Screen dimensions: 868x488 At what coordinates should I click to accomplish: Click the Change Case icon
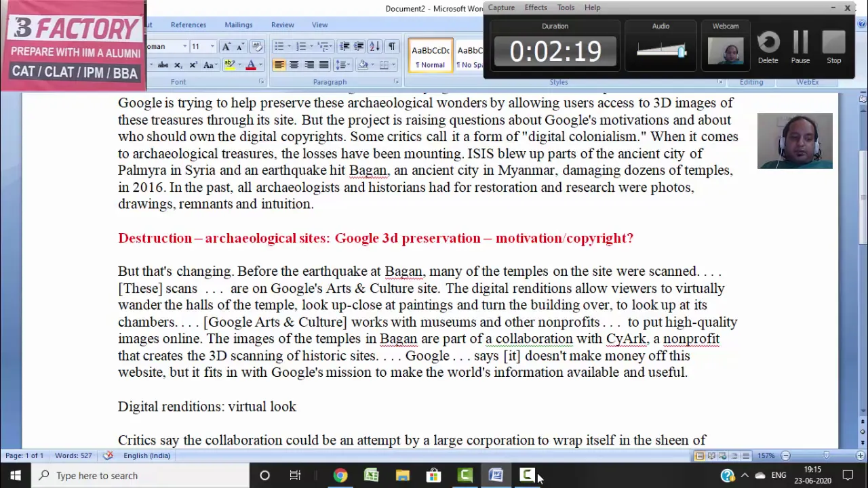click(x=210, y=65)
